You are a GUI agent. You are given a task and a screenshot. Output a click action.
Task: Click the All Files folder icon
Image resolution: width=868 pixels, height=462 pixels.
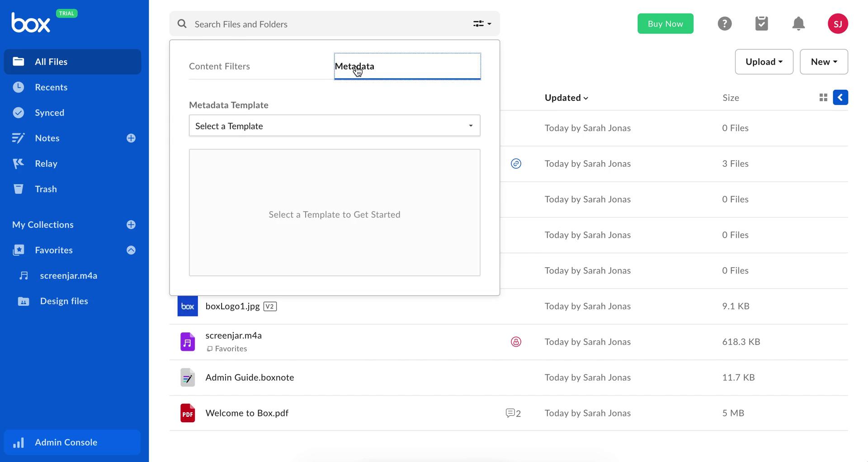19,61
